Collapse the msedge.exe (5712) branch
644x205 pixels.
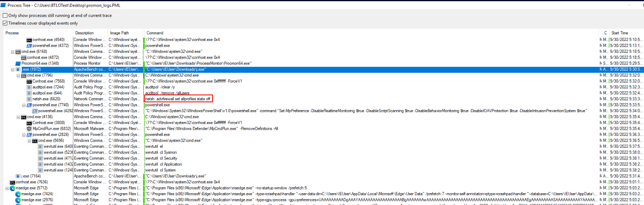coord(7,188)
